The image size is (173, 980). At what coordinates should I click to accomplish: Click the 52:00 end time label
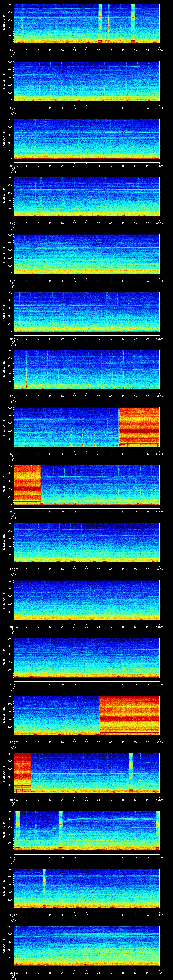point(159,454)
